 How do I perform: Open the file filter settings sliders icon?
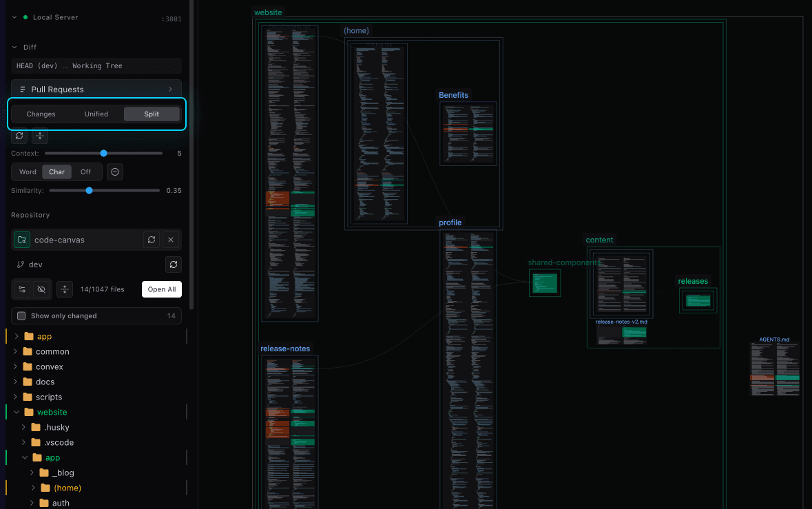pyautogui.click(x=22, y=289)
